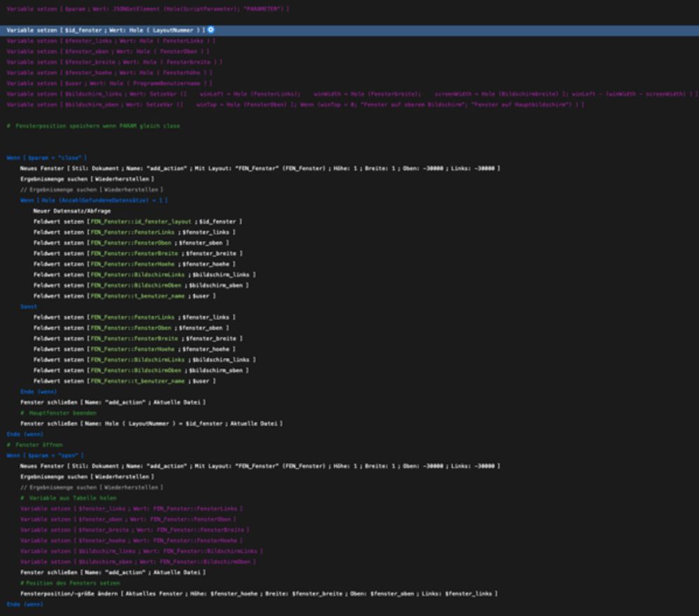Select Variable setzen $fenster_links from FEN_Fenster::FensterLinks
Image resolution: width=699 pixels, height=616 pixels.
pos(131,509)
